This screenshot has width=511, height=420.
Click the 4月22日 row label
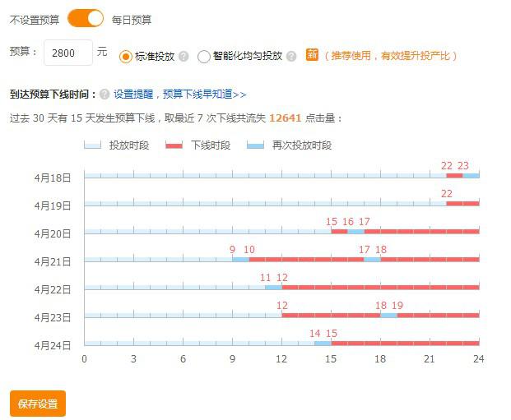click(x=53, y=290)
